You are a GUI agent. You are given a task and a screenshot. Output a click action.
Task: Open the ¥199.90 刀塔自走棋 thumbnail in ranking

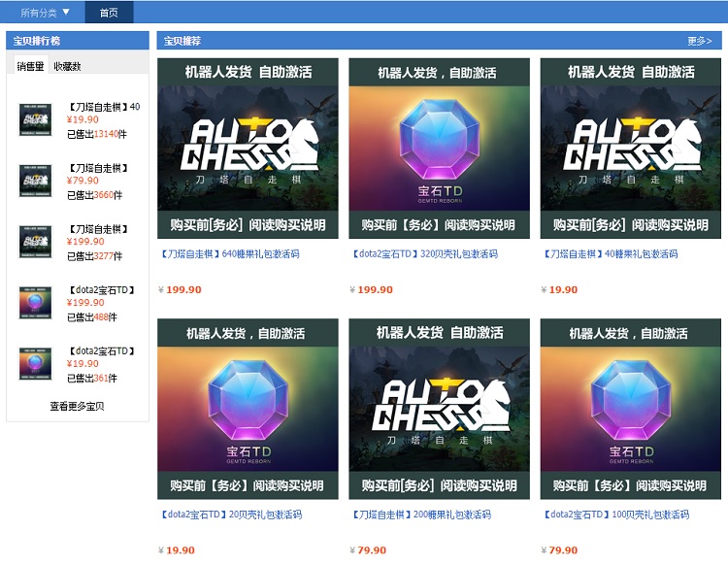(x=35, y=242)
